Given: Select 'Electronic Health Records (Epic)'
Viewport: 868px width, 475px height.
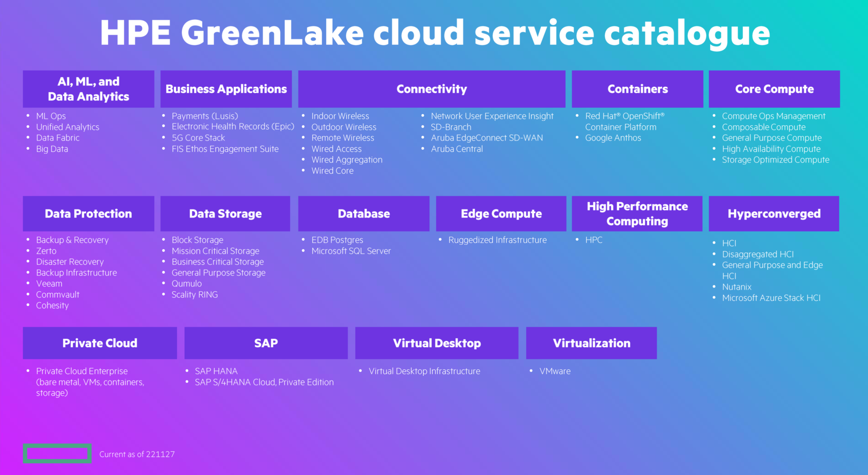Looking at the screenshot, I should pos(233,127).
